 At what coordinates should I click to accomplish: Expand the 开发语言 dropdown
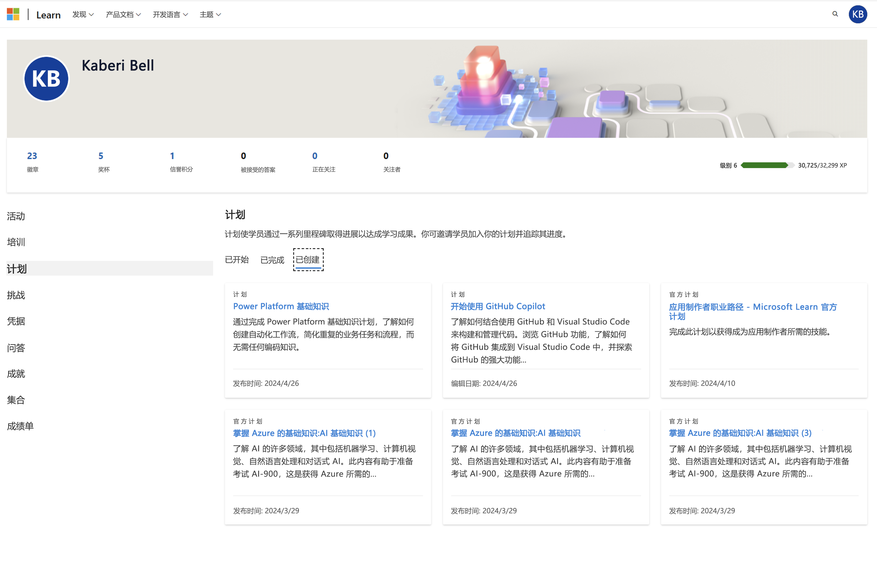tap(171, 15)
